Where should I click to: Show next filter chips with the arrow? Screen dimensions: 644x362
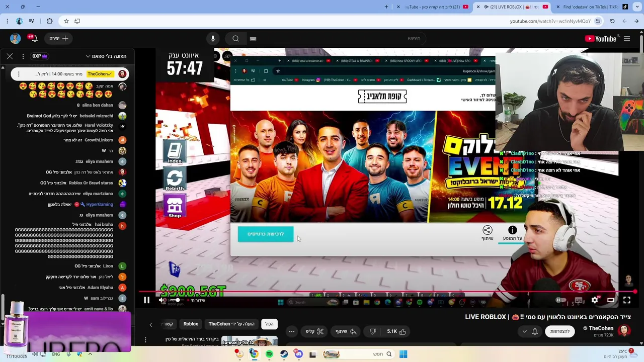click(x=150, y=324)
